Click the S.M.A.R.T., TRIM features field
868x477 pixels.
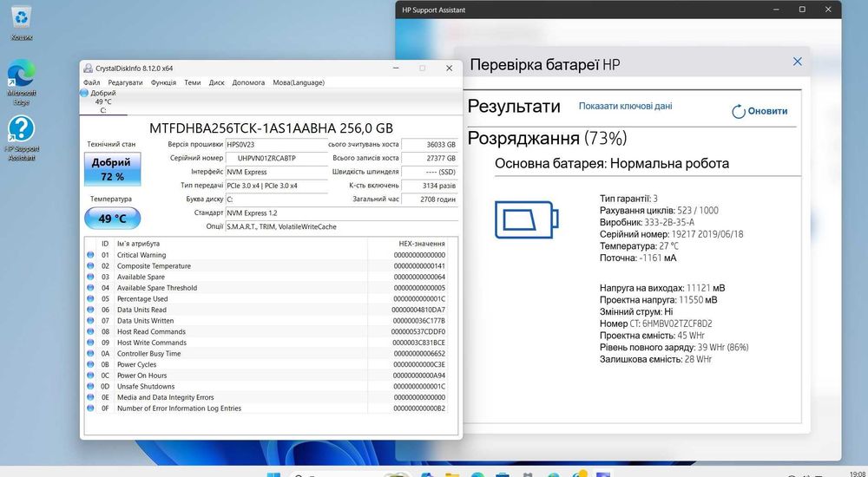click(341, 227)
